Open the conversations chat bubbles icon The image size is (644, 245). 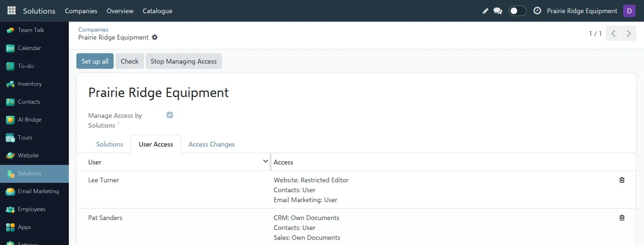(498, 11)
